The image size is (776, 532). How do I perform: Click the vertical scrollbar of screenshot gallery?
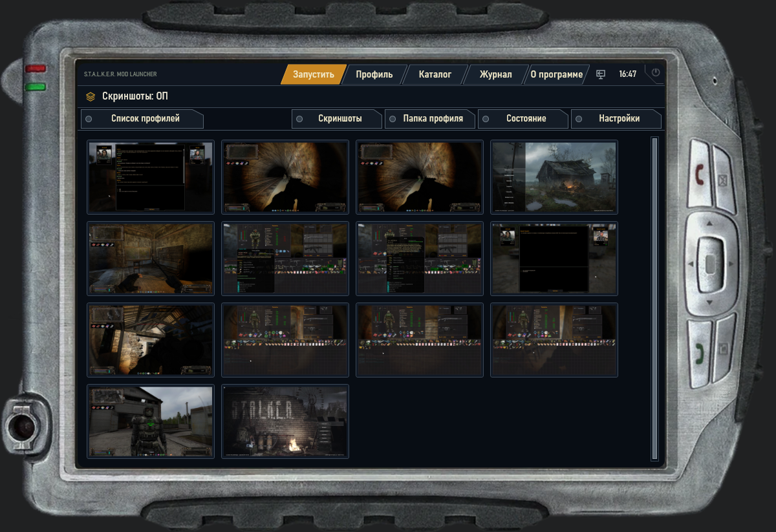pos(654,297)
